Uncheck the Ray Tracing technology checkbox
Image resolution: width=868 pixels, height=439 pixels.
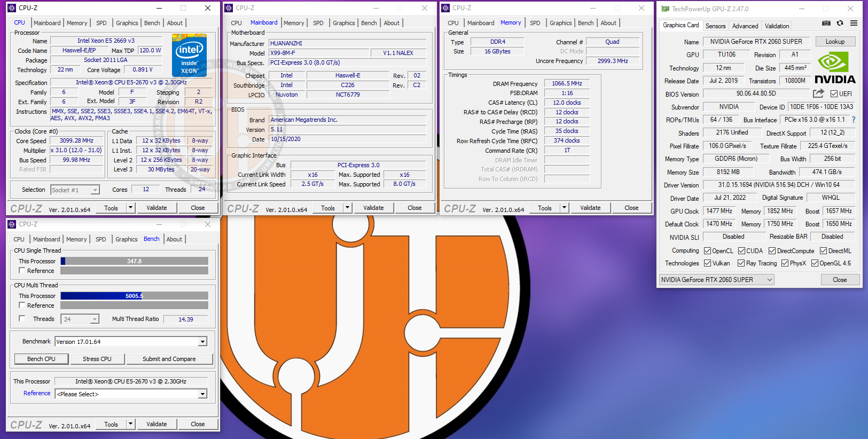click(x=741, y=263)
